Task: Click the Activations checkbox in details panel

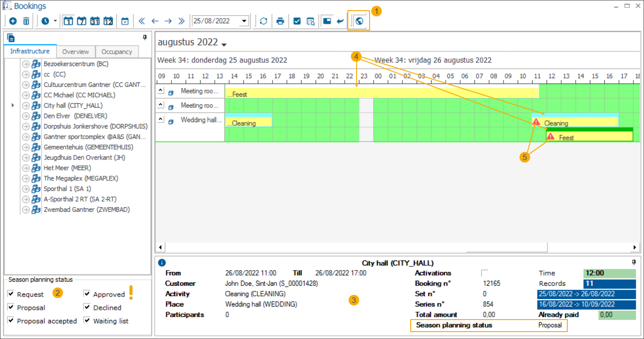Action: pyautogui.click(x=485, y=273)
